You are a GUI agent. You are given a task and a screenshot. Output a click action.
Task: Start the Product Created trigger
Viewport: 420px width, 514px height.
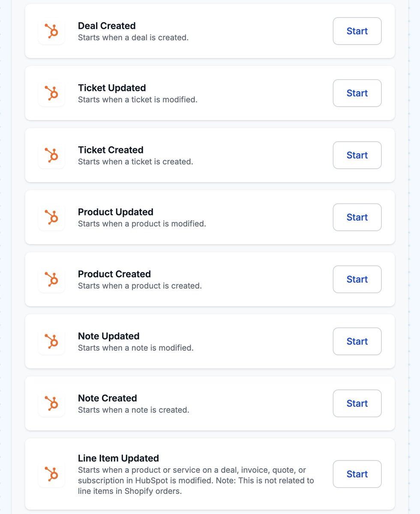coord(357,279)
